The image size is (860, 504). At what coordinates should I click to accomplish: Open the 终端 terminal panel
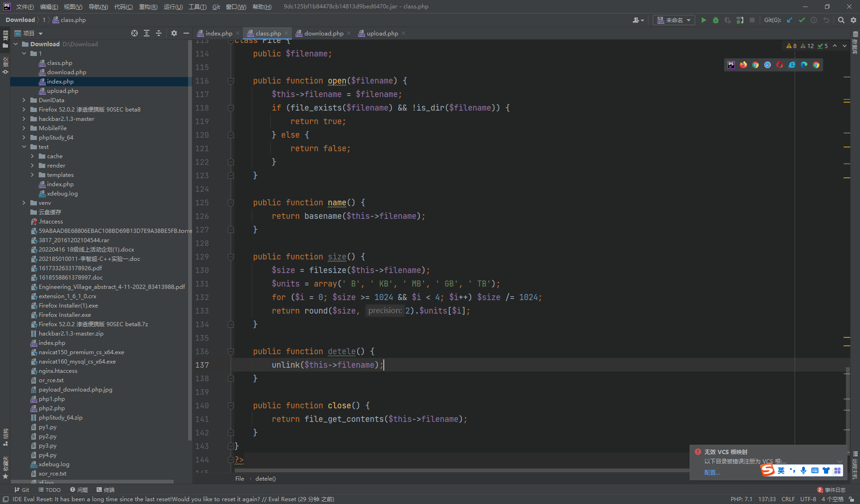coord(106,490)
